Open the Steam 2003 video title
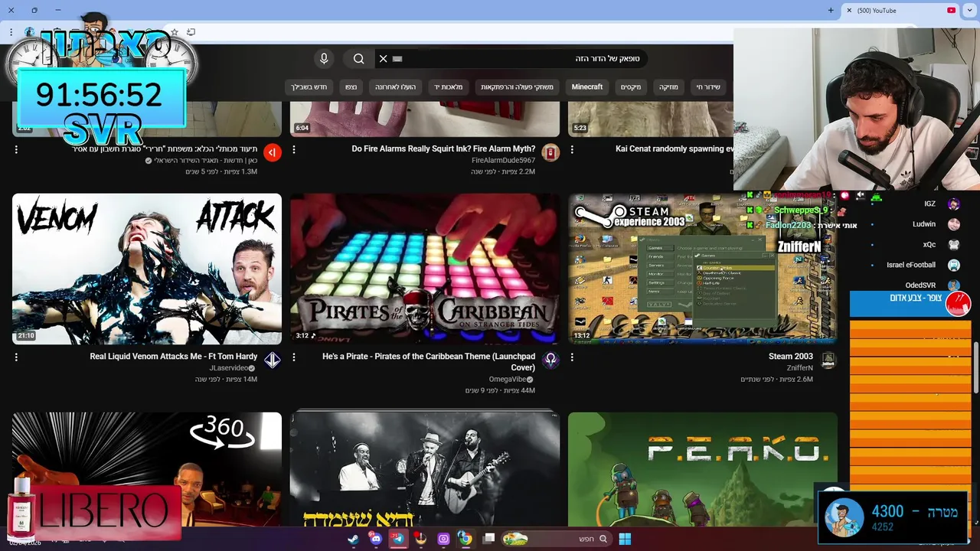This screenshot has width=980, height=551. point(791,357)
